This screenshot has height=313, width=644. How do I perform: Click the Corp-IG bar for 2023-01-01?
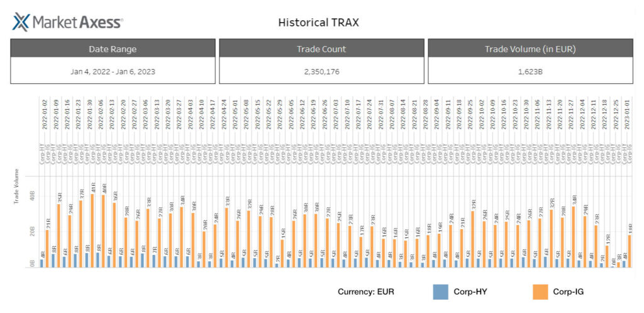630,251
